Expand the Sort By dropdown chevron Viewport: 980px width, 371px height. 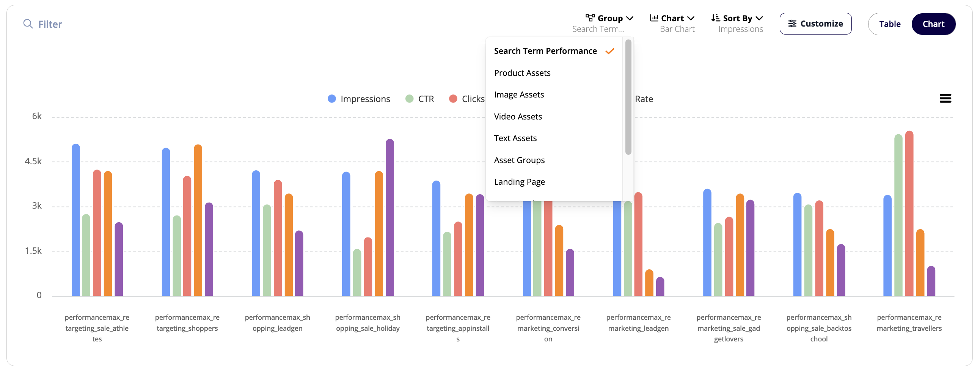(x=759, y=18)
